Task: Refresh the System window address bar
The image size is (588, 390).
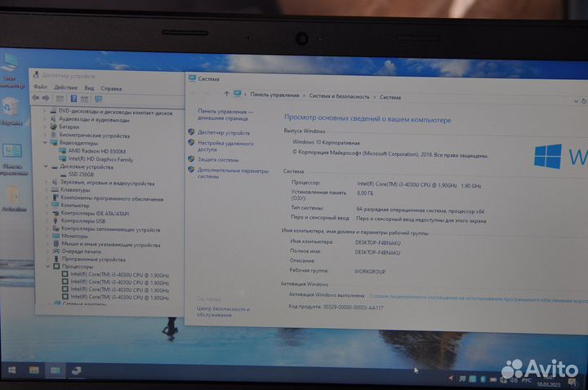Action: [x=584, y=101]
